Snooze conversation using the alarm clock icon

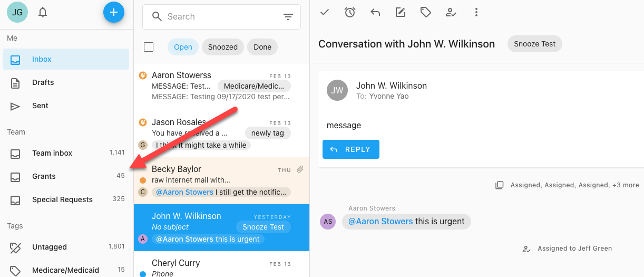click(x=350, y=12)
